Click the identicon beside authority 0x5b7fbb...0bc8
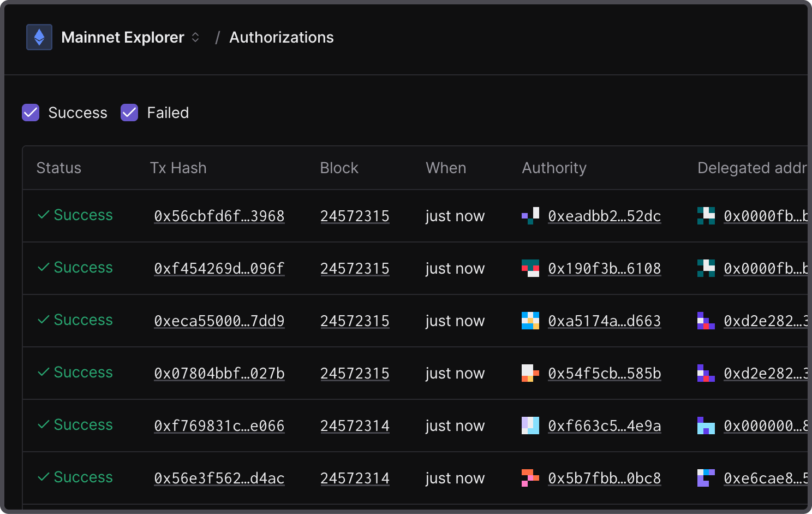Viewport: 812px width, 514px height. [x=530, y=478]
